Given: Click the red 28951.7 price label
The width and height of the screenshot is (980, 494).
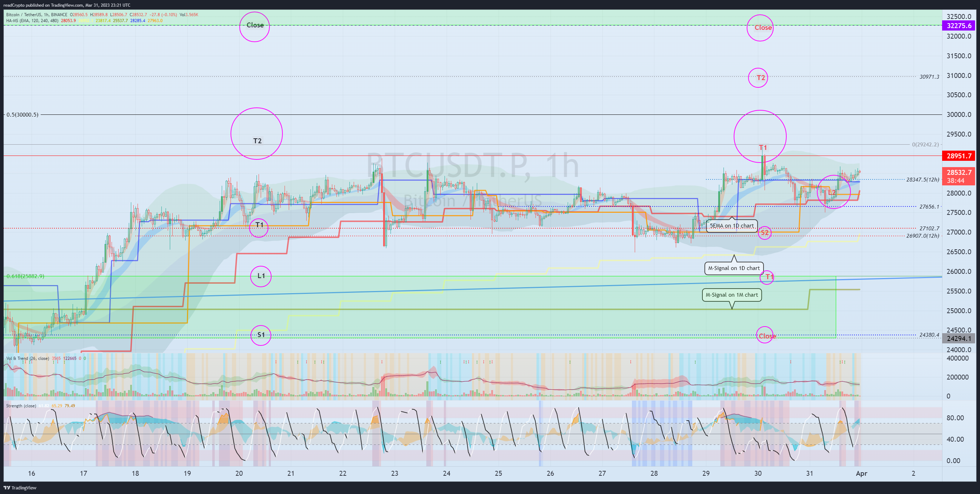Looking at the screenshot, I should click(x=958, y=156).
